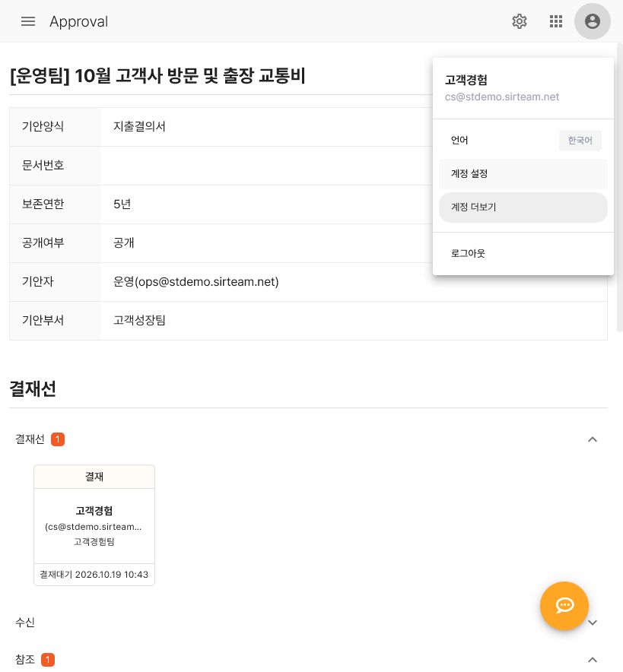Screen dimensions: 623x672
Task: Click the 보존연한 row label
Action: tap(43, 204)
